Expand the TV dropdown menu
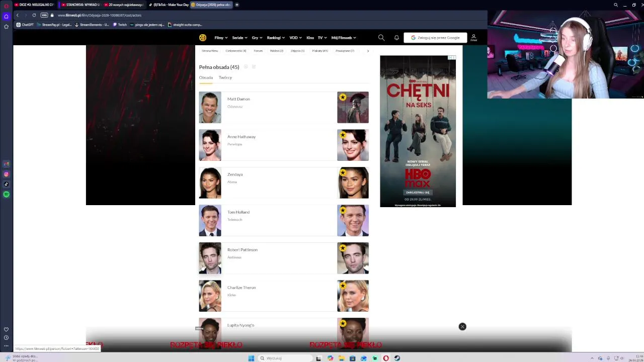644x362 pixels. [x=322, y=38]
